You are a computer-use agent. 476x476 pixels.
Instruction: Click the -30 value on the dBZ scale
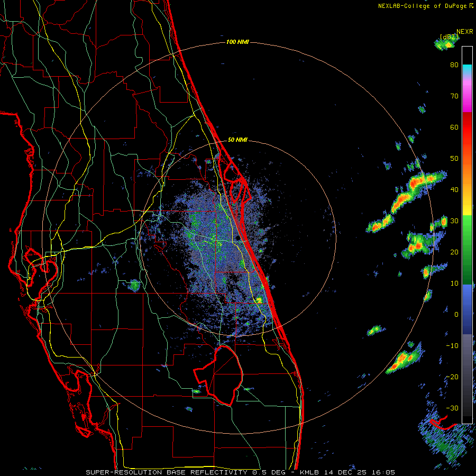click(452, 408)
